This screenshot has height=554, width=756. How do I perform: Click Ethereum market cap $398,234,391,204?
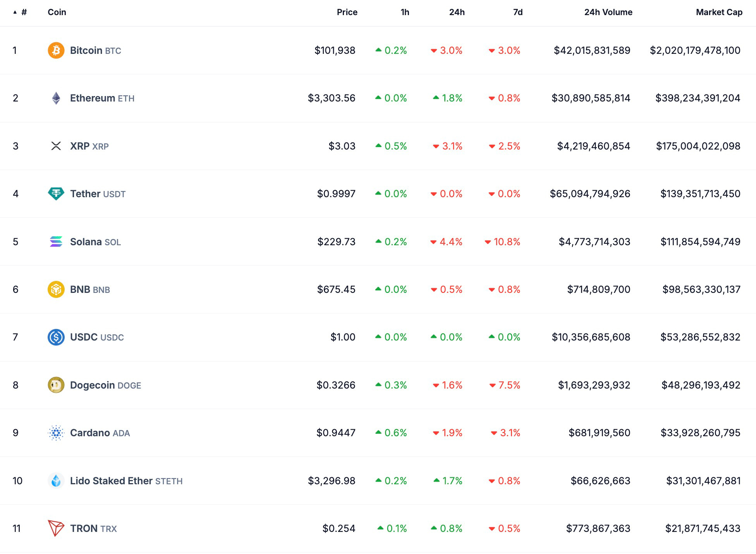tap(698, 98)
